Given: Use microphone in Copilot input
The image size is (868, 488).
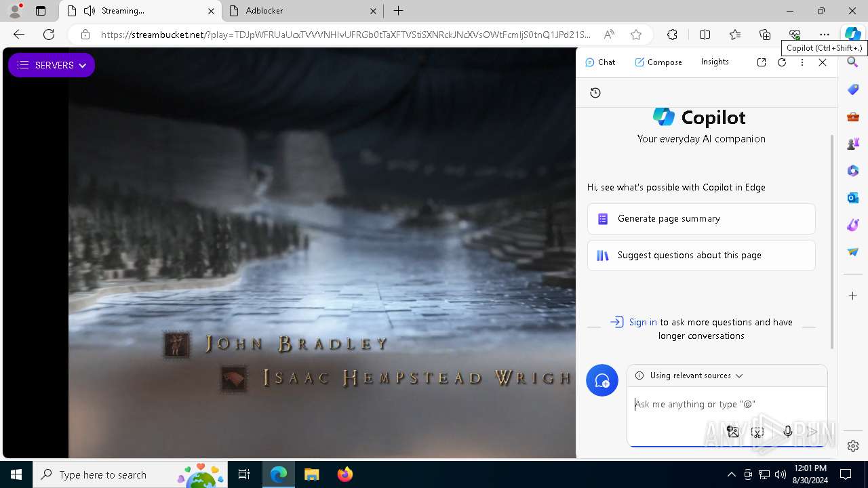Looking at the screenshot, I should [x=787, y=432].
